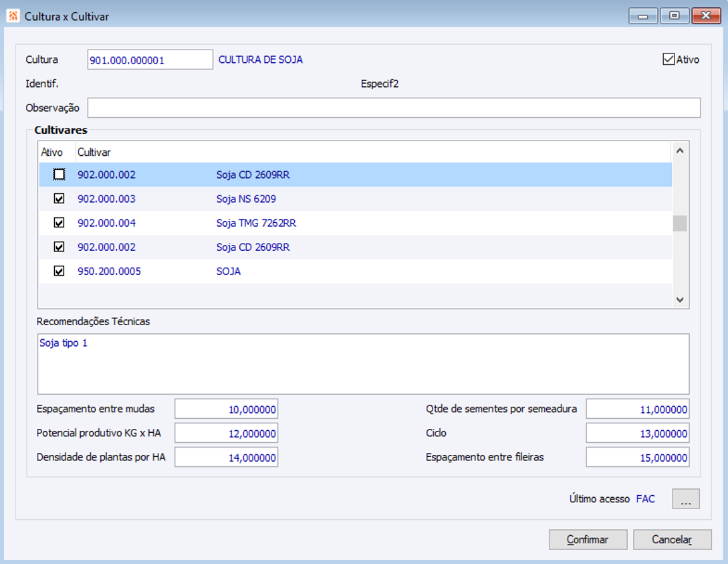Click the SOJA cultivar name
The height and width of the screenshot is (564, 728).
click(229, 272)
